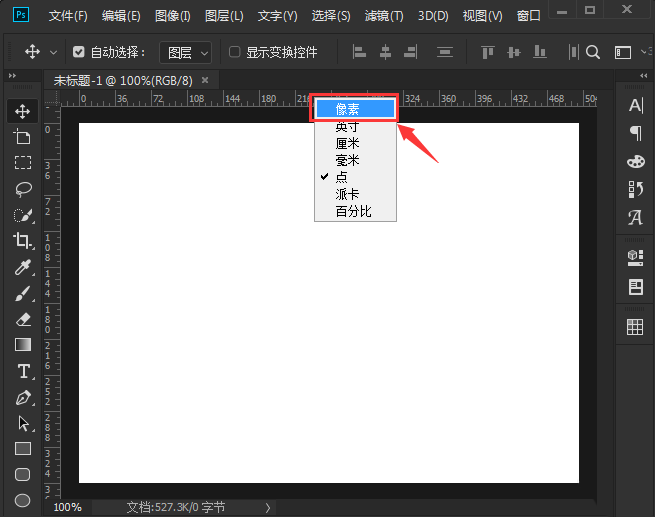Image resolution: width=655 pixels, height=517 pixels.
Task: Open the 图层 auto-select dropdown
Action: click(x=185, y=53)
